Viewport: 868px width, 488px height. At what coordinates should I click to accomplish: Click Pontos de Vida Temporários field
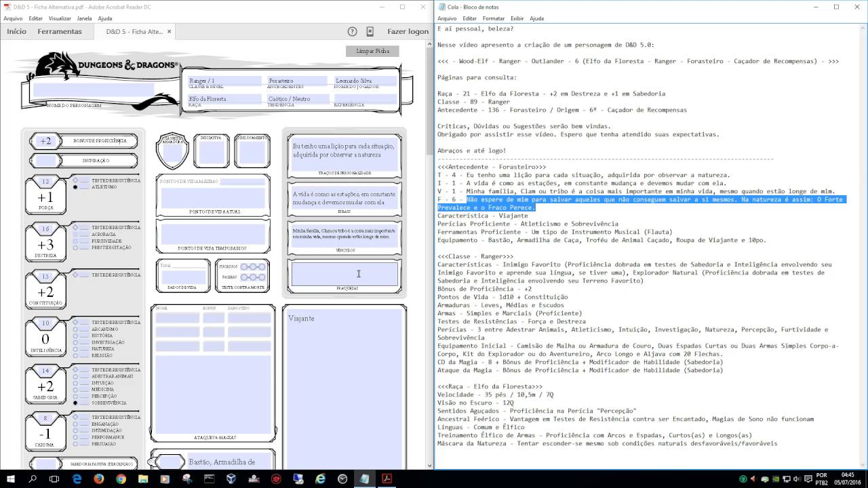(x=212, y=235)
